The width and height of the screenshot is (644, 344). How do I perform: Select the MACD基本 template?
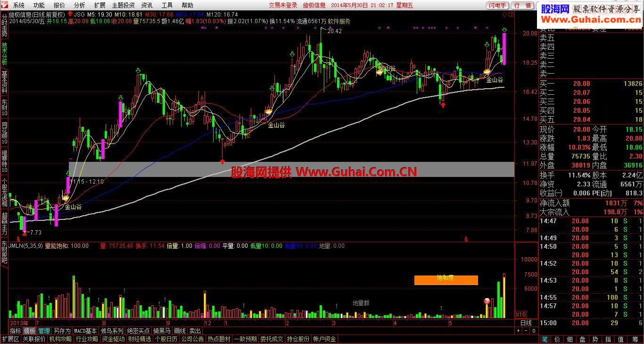pos(85,331)
